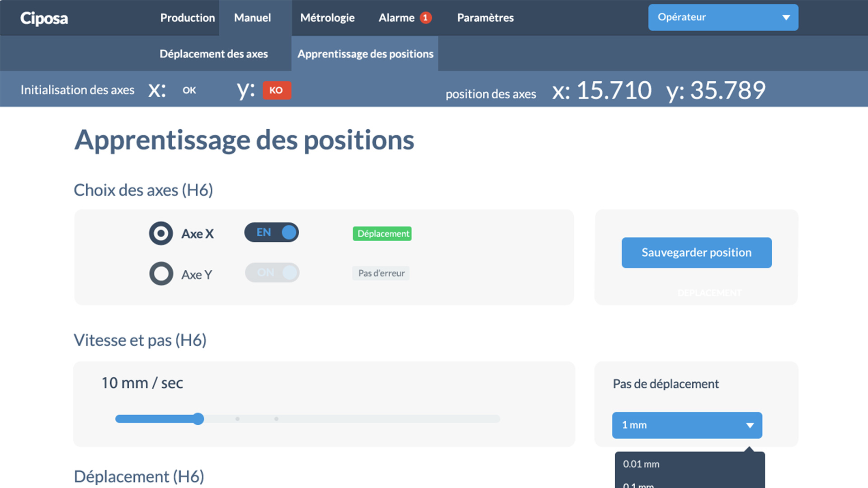Go to Déplacement des axes subtab
The height and width of the screenshot is (488, 868).
point(213,54)
